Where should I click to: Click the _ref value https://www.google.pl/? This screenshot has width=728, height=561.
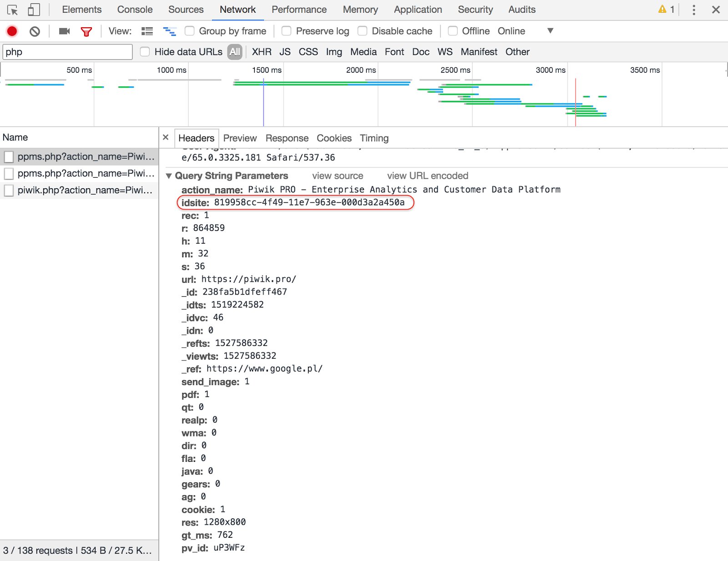pos(264,369)
